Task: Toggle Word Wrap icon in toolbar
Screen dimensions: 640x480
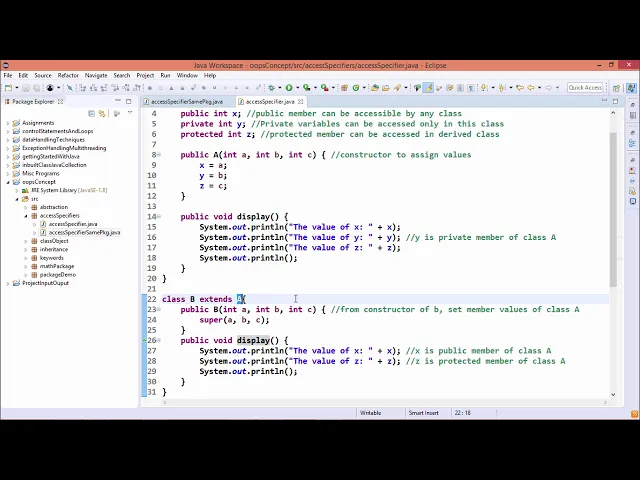Action: pyautogui.click(x=449, y=88)
